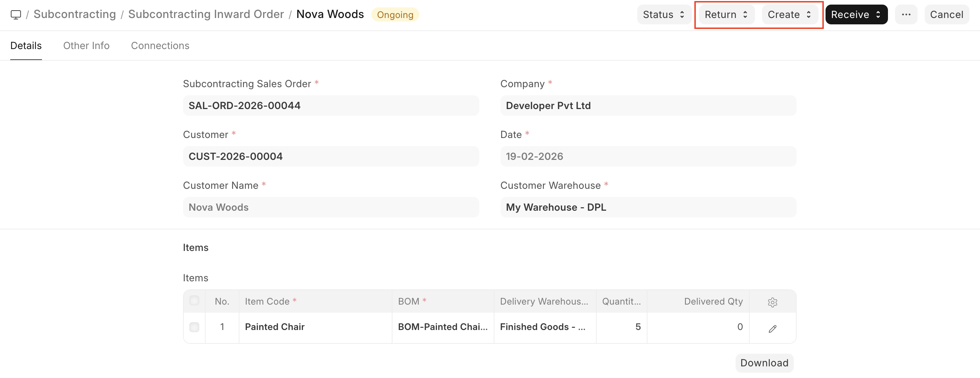
Task: Check the Painted Chair row checkbox
Action: coord(194,327)
